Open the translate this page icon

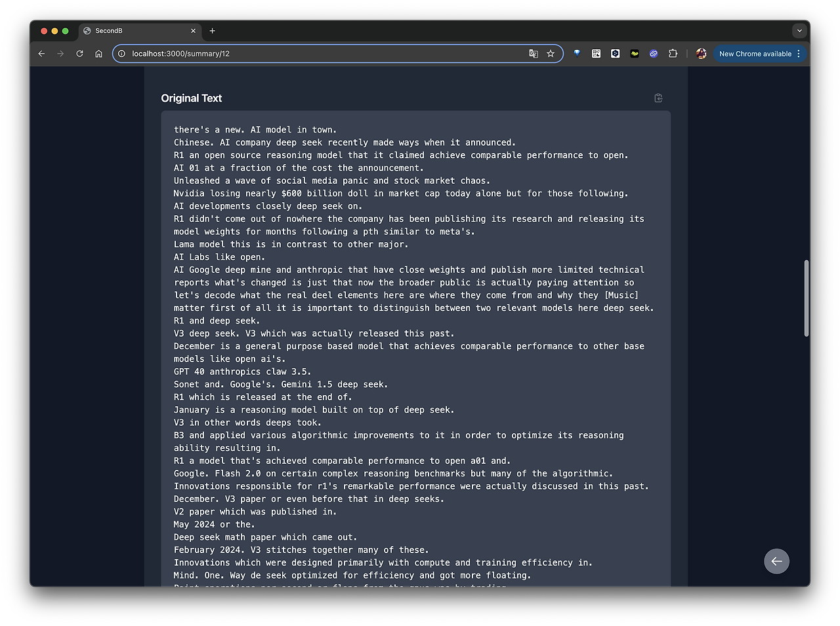[x=534, y=54]
